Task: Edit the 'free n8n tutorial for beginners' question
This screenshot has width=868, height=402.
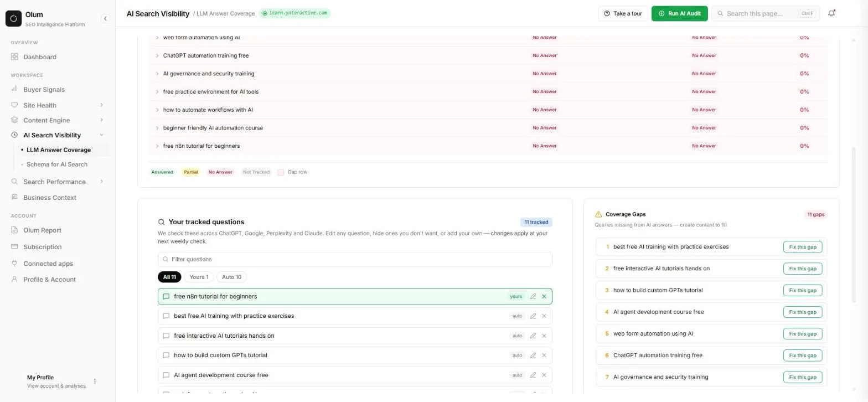Action: coord(533,297)
